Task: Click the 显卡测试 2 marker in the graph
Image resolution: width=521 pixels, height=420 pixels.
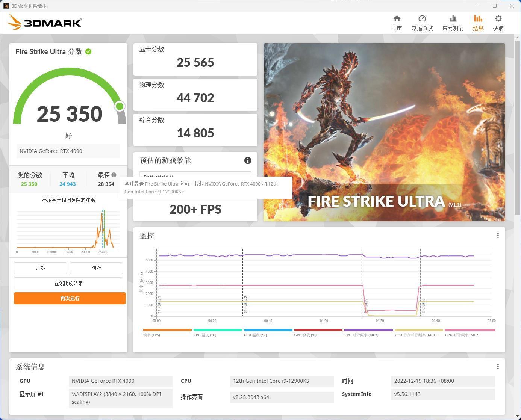Action: tap(245, 304)
